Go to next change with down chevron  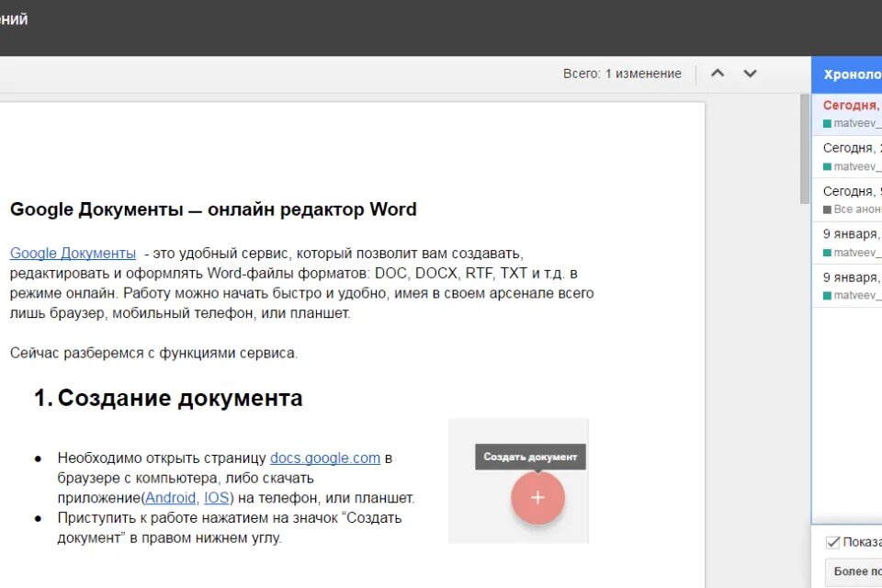click(x=750, y=73)
